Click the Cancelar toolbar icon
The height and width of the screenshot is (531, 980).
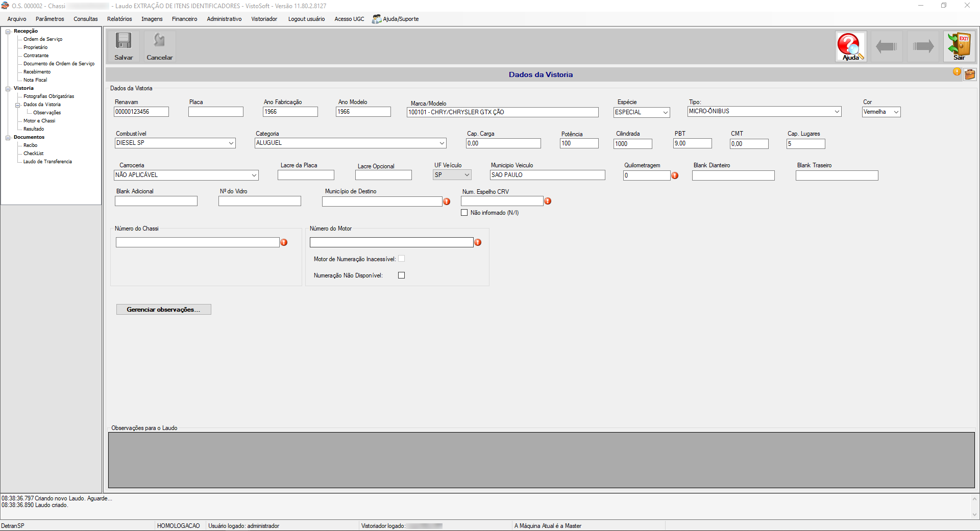160,46
